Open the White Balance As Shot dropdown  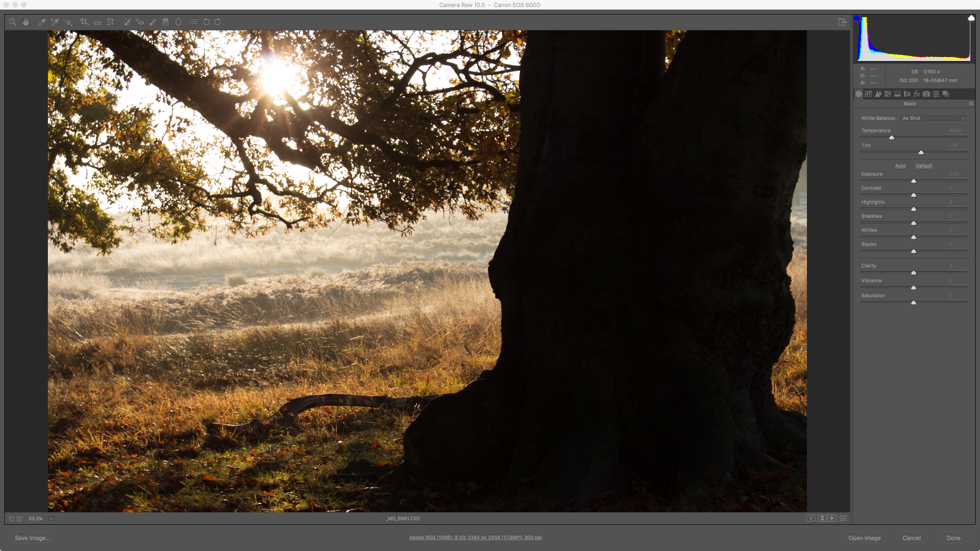pyautogui.click(x=933, y=118)
